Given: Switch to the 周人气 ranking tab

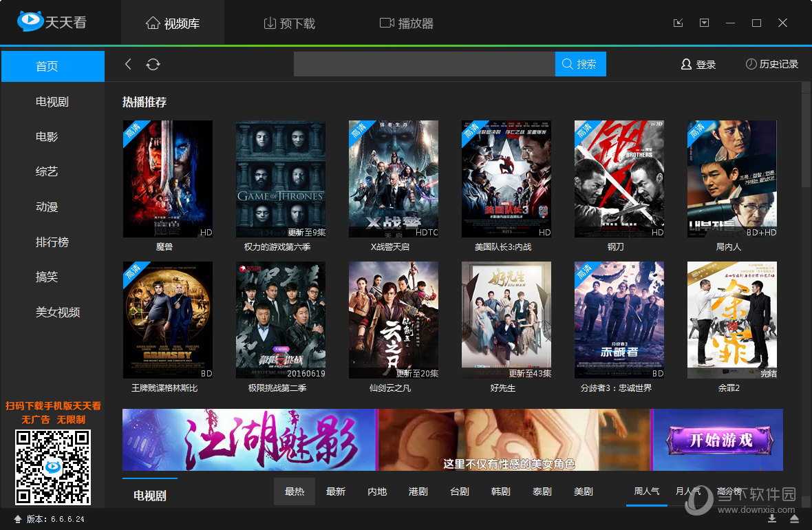Looking at the screenshot, I should click(647, 491).
